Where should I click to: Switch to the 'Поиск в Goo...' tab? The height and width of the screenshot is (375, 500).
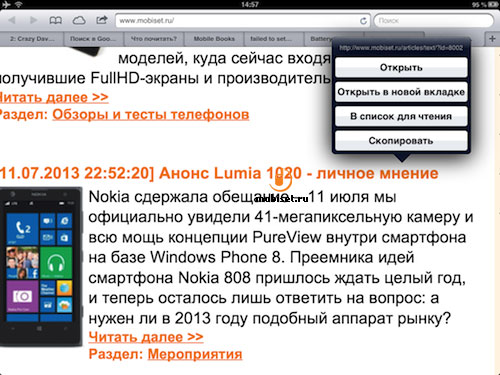coord(93,39)
